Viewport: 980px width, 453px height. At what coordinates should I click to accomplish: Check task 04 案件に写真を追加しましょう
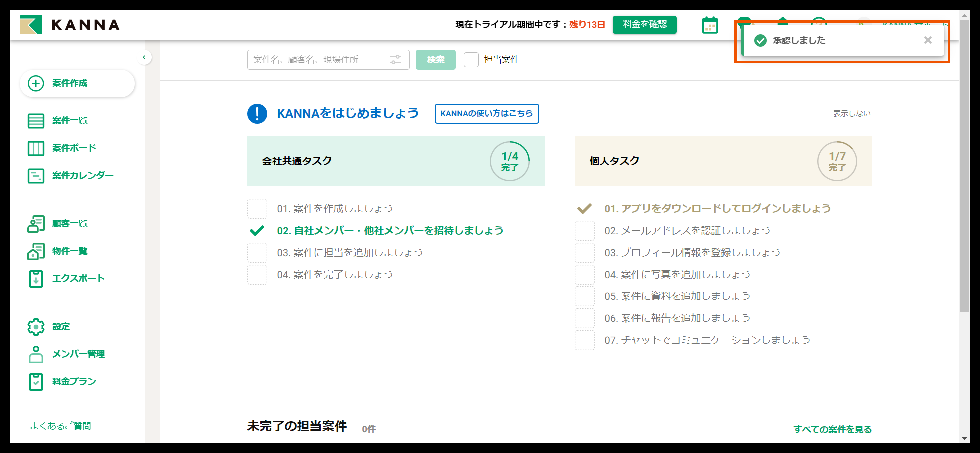[x=585, y=274]
